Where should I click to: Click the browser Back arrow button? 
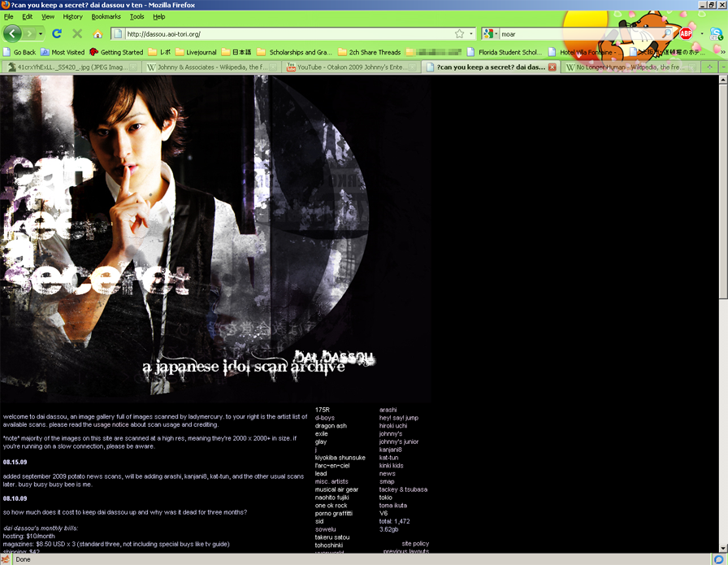point(12,33)
